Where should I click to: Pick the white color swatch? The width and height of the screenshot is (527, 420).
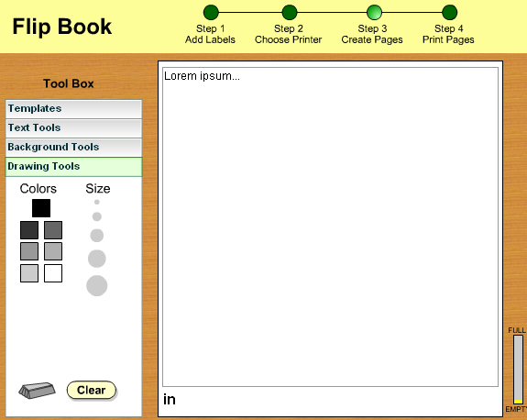click(x=53, y=273)
